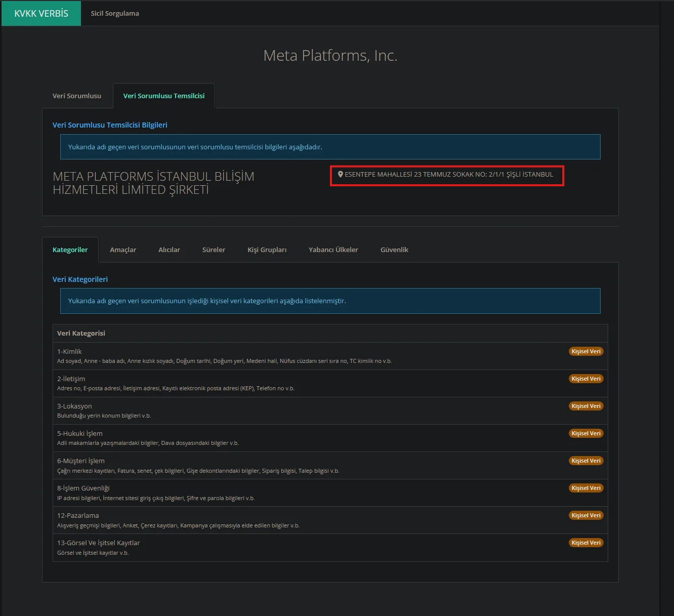This screenshot has width=674, height=616.
Task: Click the Kişisel Veri badge on 8-İşlem Güvenliği
Action: pyautogui.click(x=586, y=488)
